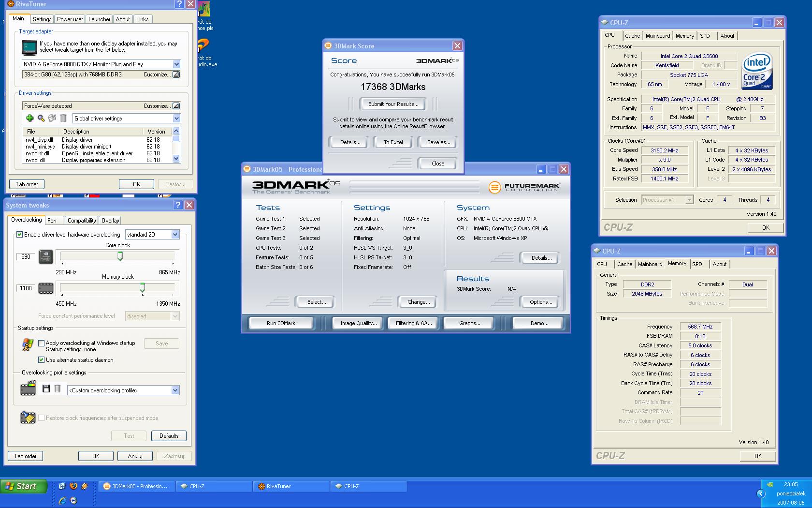Toggle Enable driver-level hardware overclocking checkbox

20,235
